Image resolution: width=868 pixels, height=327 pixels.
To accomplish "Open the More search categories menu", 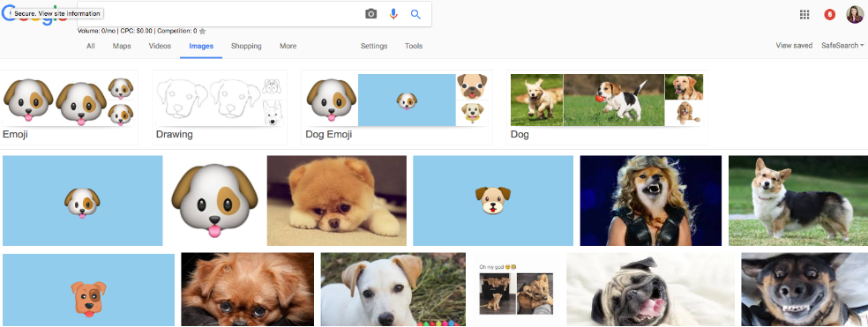I will tap(288, 46).
